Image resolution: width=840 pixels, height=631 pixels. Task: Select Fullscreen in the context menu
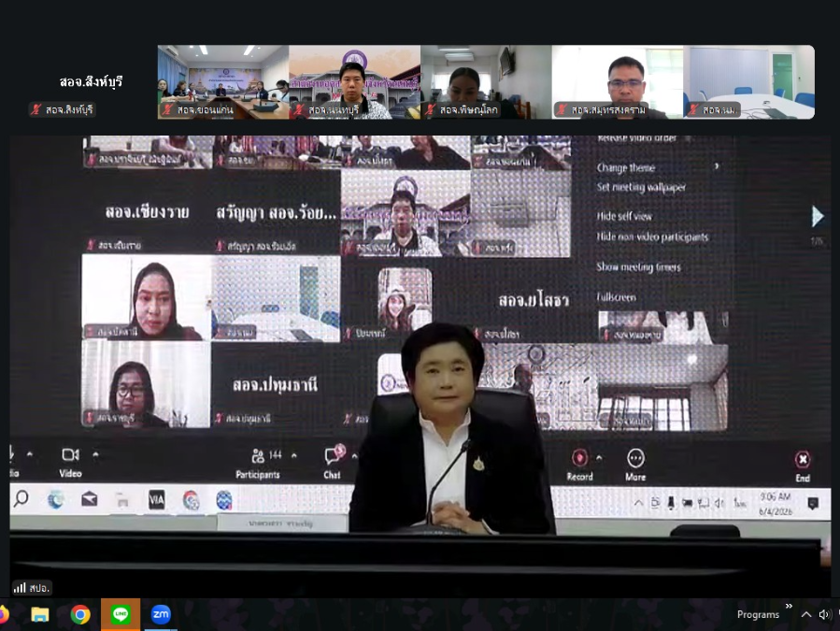coord(616,297)
